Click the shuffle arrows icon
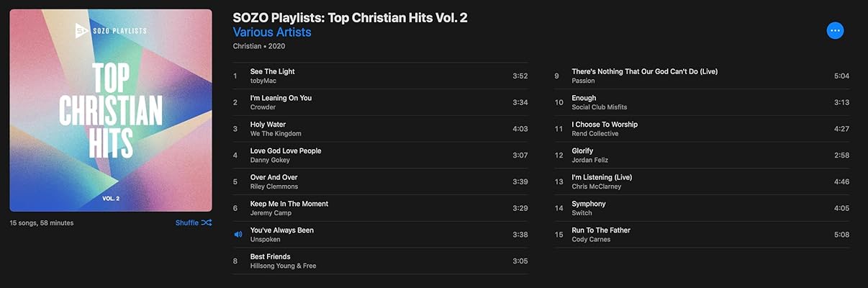This screenshot has width=868, height=288. click(207, 222)
